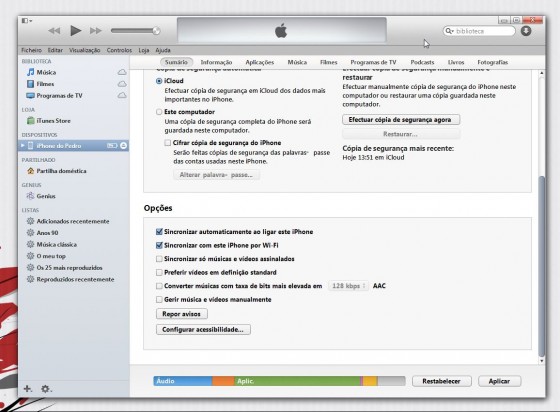Click the blue Áudio segment of capacity bar
Screen dimensions: 560x412
[183, 381]
